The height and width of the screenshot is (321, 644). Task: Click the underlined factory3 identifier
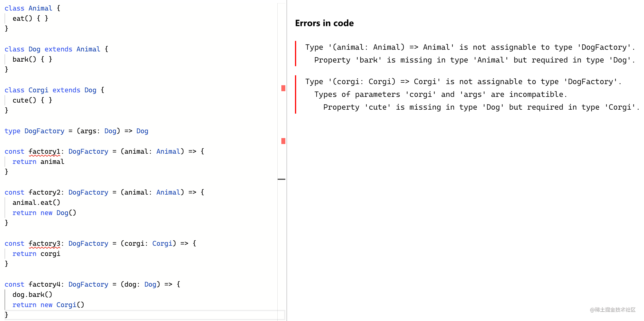[x=44, y=244]
